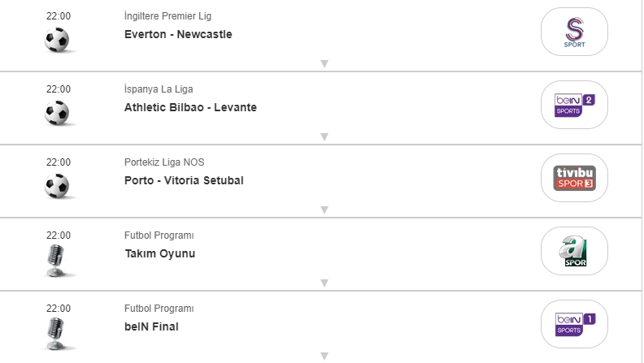Expand the Everton - Newcastle row details
Screen dimensions: 644x363
[324, 63]
